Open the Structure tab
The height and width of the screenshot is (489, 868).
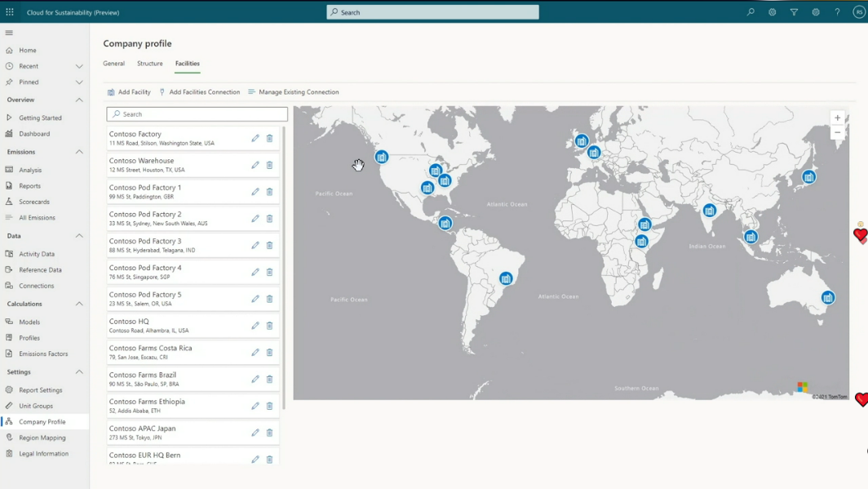[x=149, y=64]
